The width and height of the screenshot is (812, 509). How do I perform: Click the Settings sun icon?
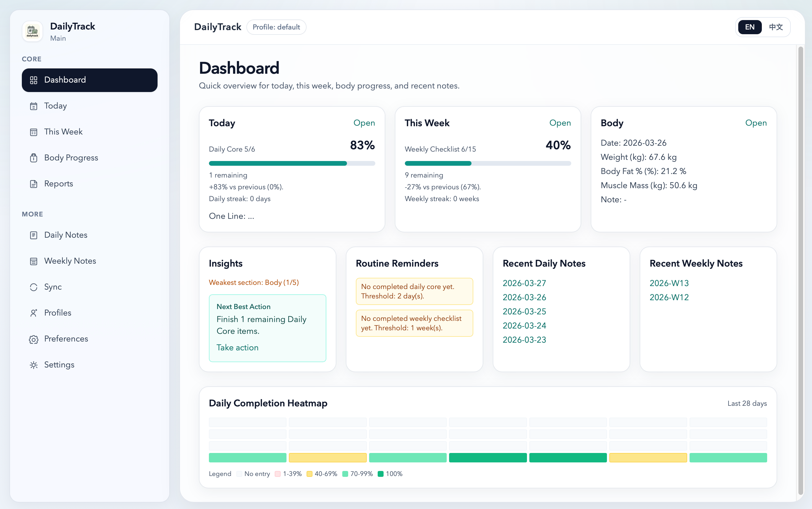click(x=34, y=364)
